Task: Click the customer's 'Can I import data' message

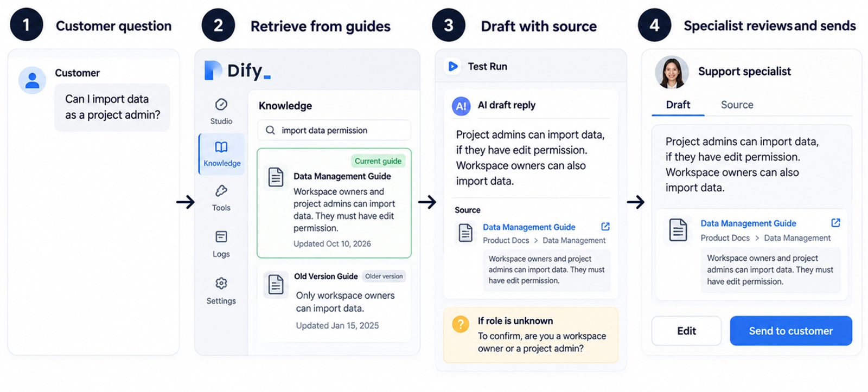Action: pyautogui.click(x=112, y=107)
